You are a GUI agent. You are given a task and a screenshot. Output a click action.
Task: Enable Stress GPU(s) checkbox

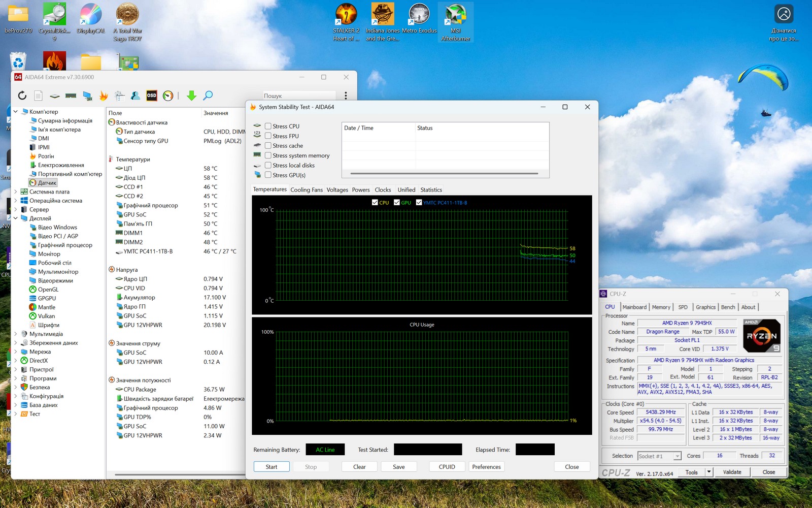coord(268,175)
